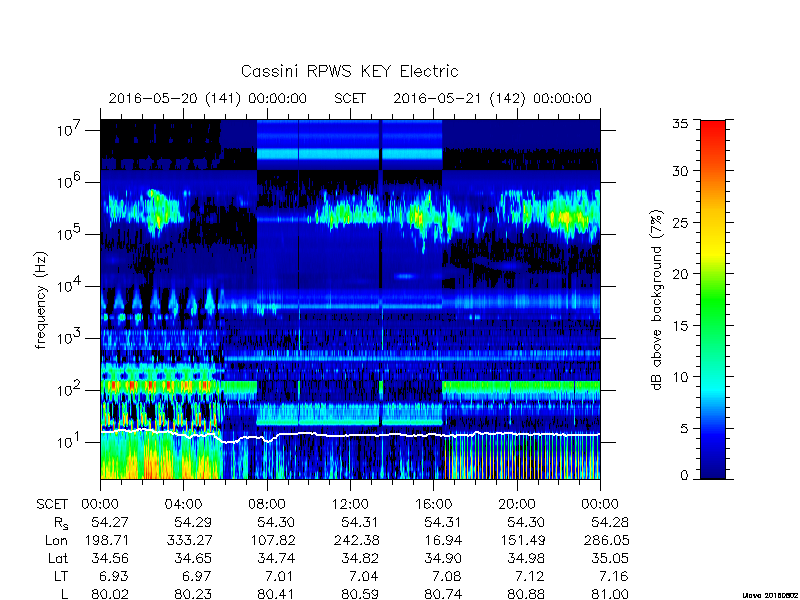The image size is (800, 600).
Task: Click the 35 mark on the color scale
Action: 681,124
